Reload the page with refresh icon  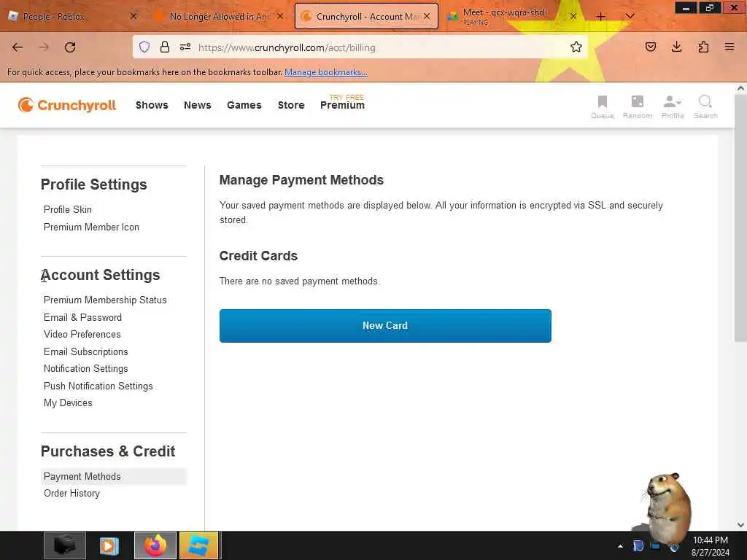pos(70,47)
